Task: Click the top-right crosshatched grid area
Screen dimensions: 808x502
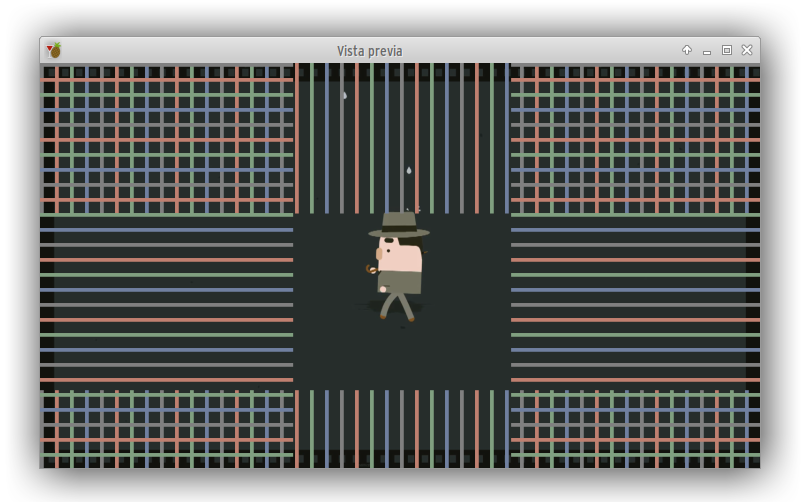Action: pyautogui.click(x=634, y=139)
